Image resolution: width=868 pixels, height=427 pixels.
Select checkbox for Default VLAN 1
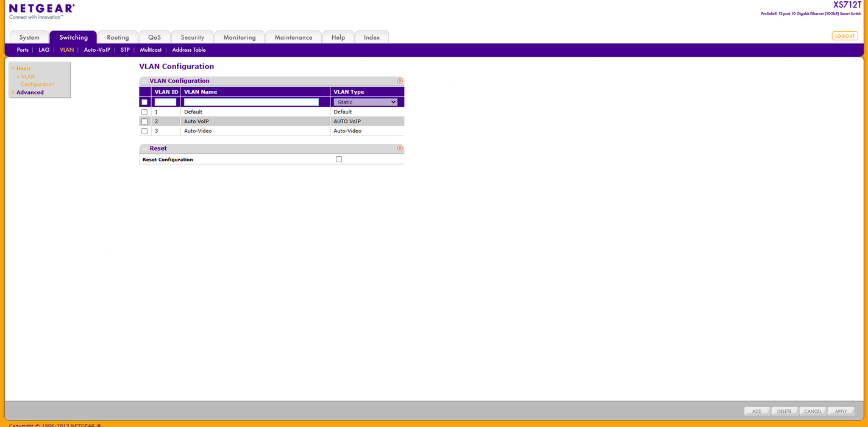144,112
